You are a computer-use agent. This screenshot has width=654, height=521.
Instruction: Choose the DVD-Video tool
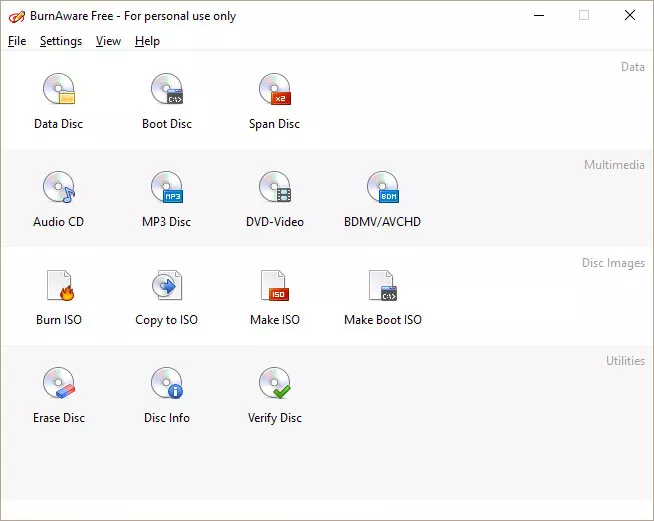(274, 199)
